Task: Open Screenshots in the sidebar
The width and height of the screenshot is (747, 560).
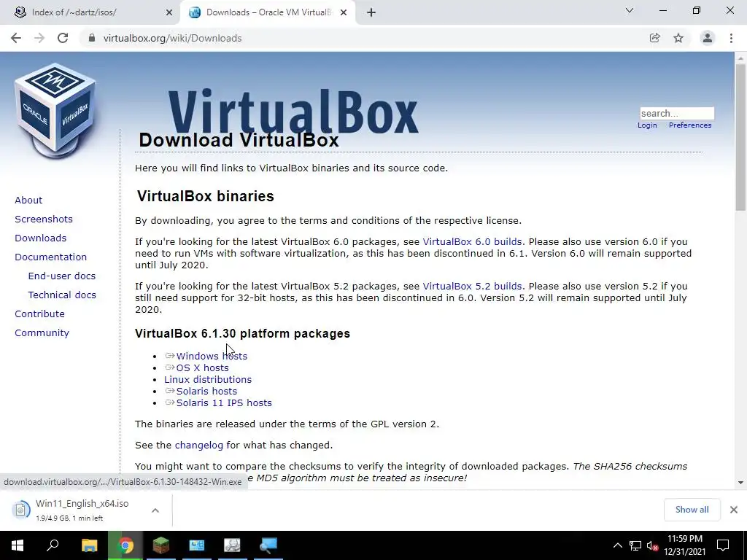Action: [x=44, y=219]
